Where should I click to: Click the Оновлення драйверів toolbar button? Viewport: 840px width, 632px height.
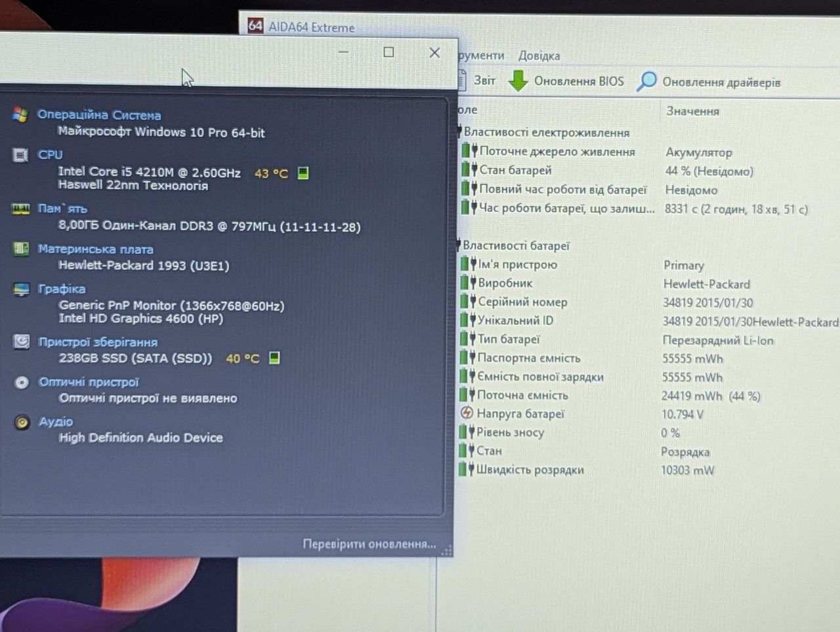(x=709, y=81)
